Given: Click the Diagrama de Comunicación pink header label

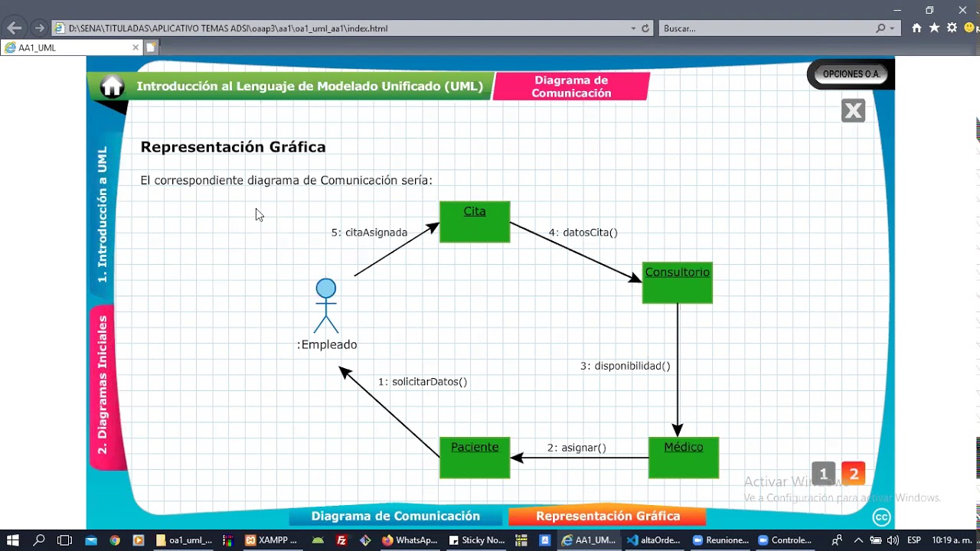Looking at the screenshot, I should click(x=571, y=86).
